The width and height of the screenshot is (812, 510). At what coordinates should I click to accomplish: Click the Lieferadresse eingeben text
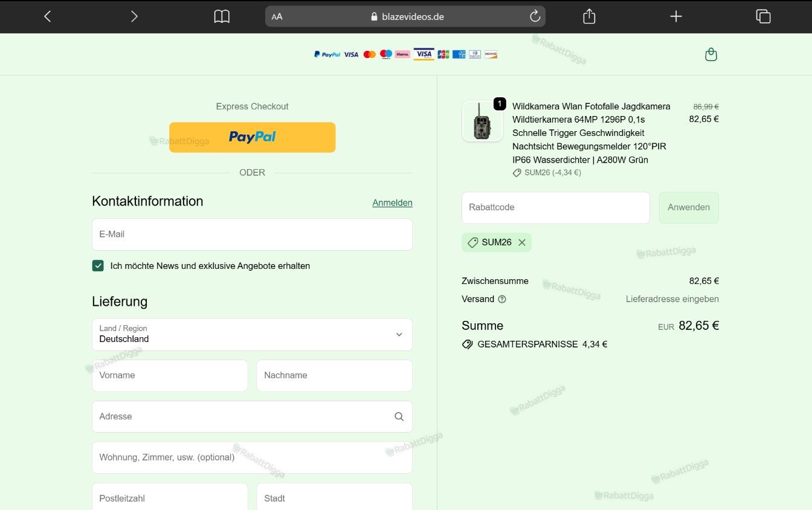[672, 299]
